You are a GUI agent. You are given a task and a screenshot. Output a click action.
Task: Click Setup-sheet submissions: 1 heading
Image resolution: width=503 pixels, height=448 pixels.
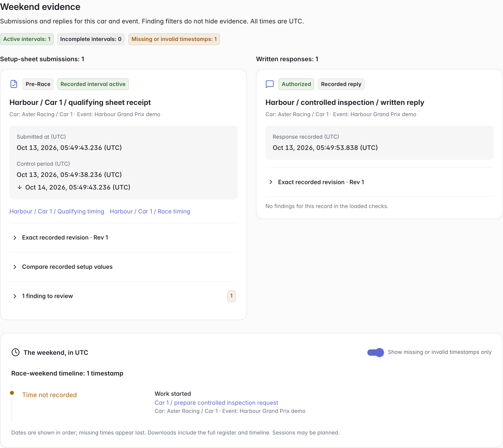tap(42, 59)
